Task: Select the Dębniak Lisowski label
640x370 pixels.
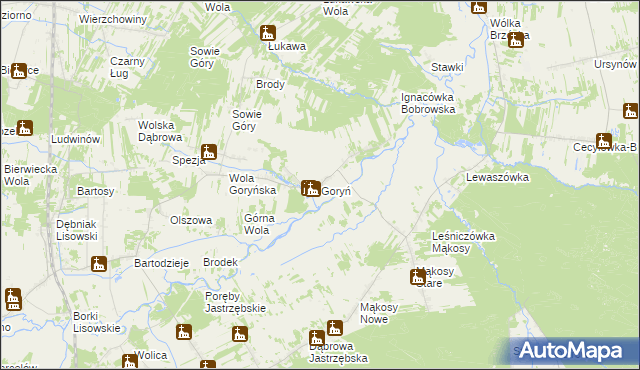Action: point(77,230)
